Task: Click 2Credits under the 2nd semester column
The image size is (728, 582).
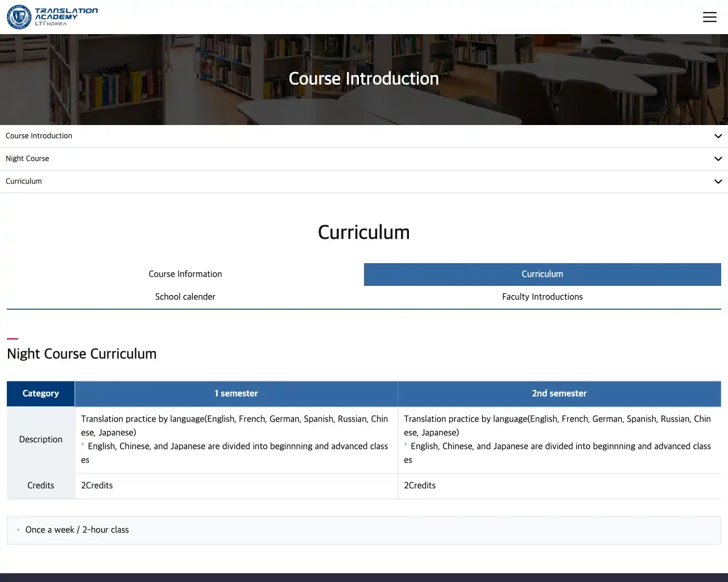Action: [420, 485]
